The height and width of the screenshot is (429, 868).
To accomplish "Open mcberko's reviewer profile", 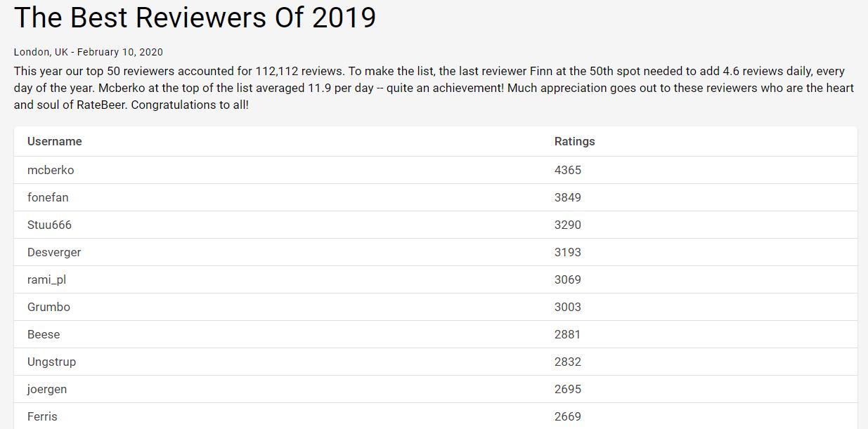I will tap(51, 170).
